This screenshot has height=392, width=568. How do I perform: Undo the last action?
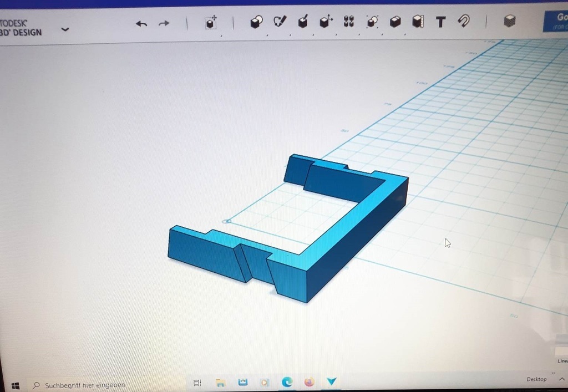[x=142, y=23]
